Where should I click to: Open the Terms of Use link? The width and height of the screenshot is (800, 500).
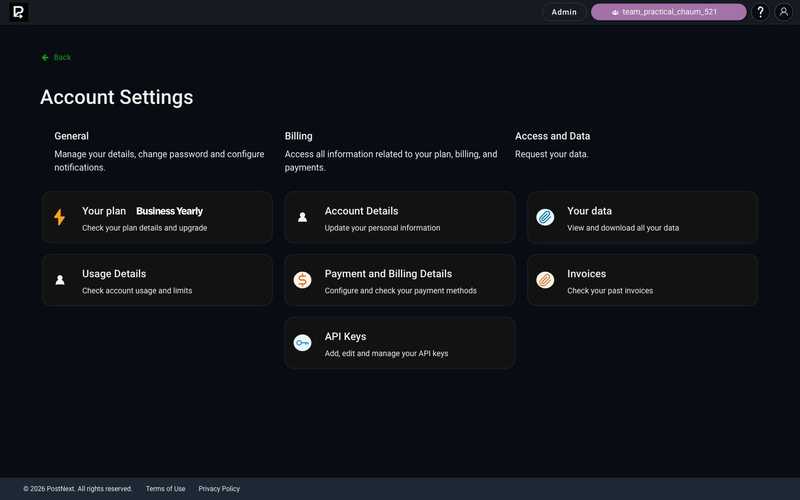click(x=165, y=489)
